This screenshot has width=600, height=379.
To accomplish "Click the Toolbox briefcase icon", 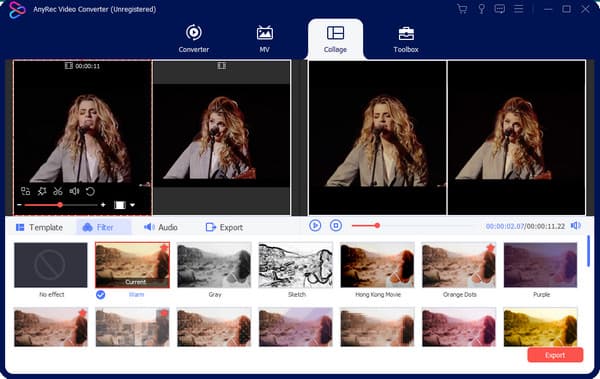I will tap(406, 33).
